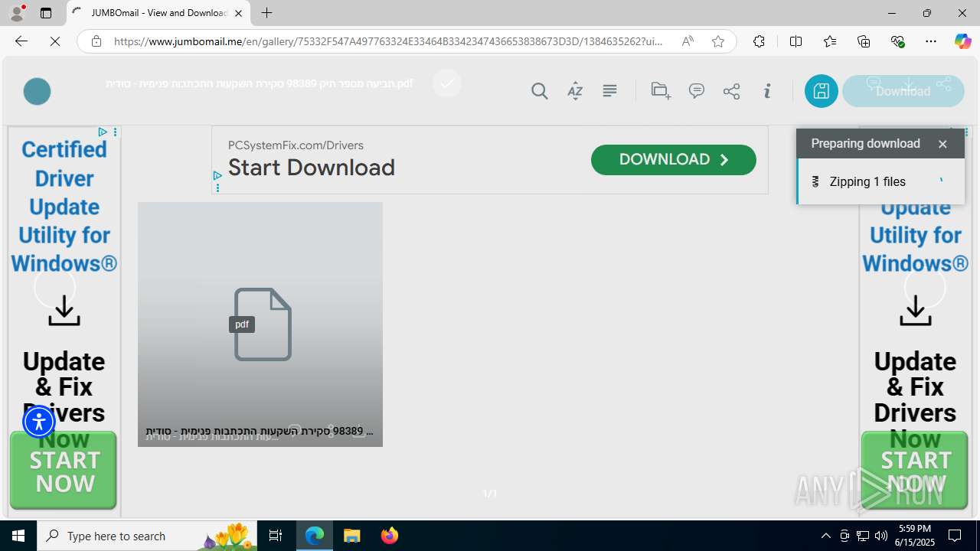Open the PDF file thumbnail

coord(260,324)
